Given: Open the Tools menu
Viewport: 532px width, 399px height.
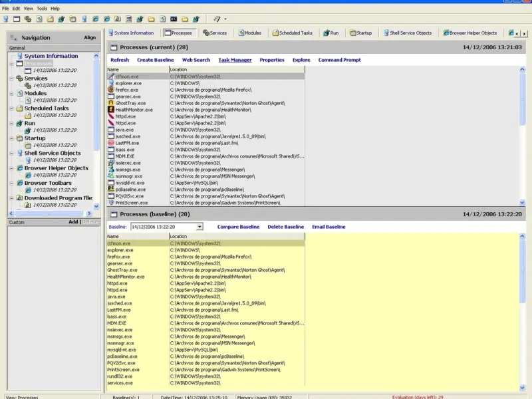Looking at the screenshot, I should (x=42, y=9).
